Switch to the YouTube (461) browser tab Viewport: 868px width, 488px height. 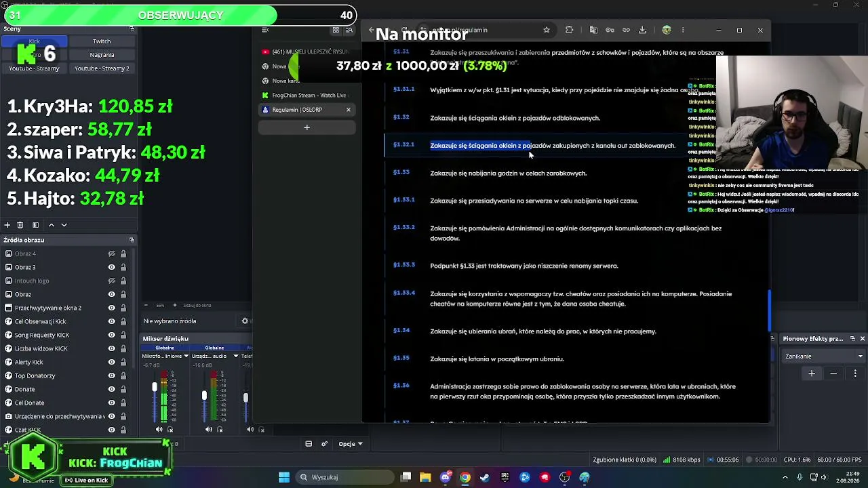[x=307, y=52]
